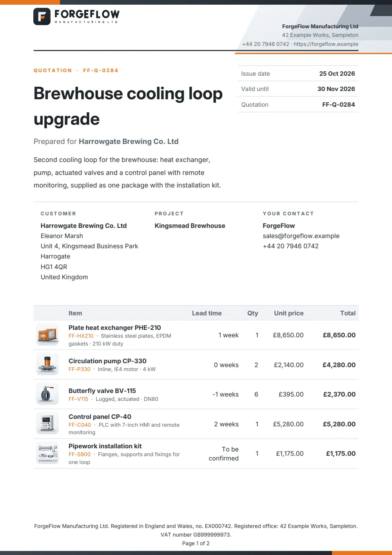
Task: Click the ForgeFlow logo icon
Action: tap(42, 16)
